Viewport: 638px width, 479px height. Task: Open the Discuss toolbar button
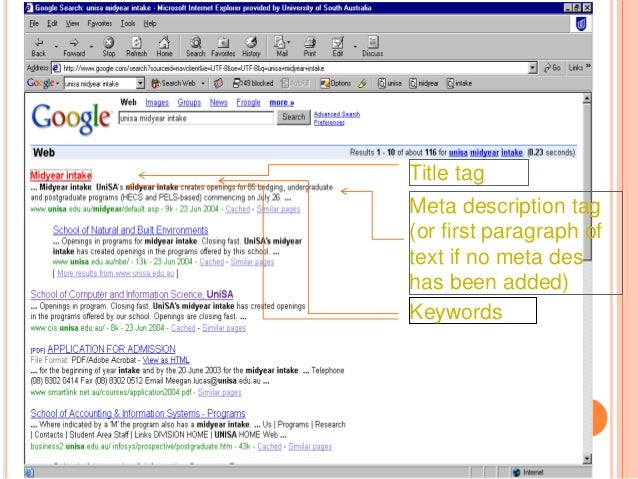click(x=373, y=47)
